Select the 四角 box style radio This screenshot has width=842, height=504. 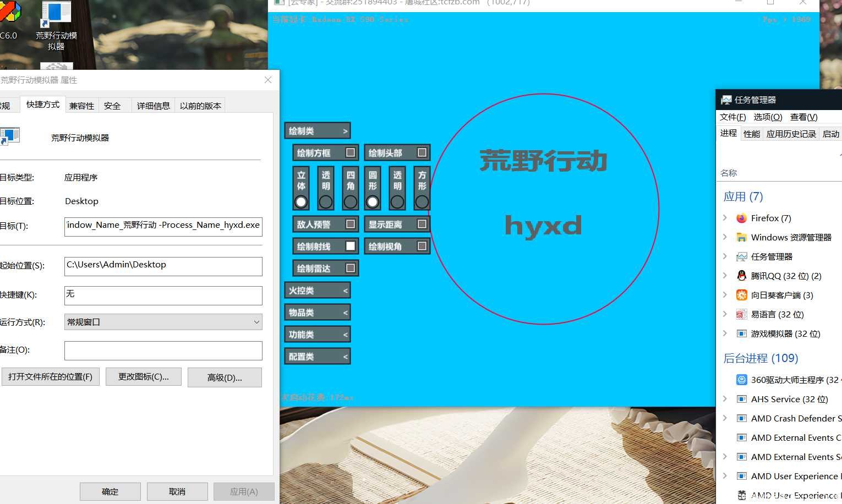(x=351, y=202)
